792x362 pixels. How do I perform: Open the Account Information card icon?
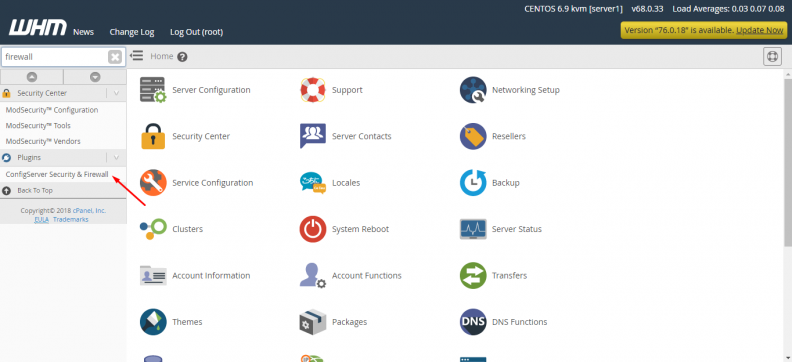pos(153,276)
